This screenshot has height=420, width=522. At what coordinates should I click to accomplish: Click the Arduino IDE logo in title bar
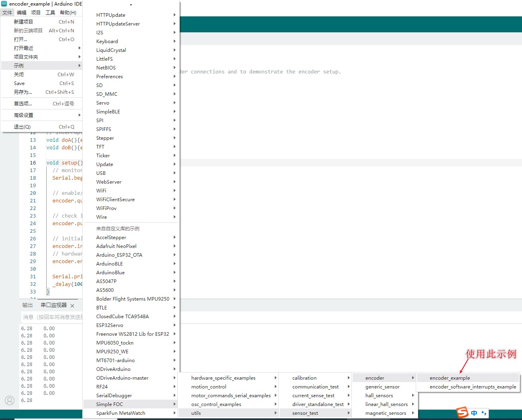tap(4, 4)
